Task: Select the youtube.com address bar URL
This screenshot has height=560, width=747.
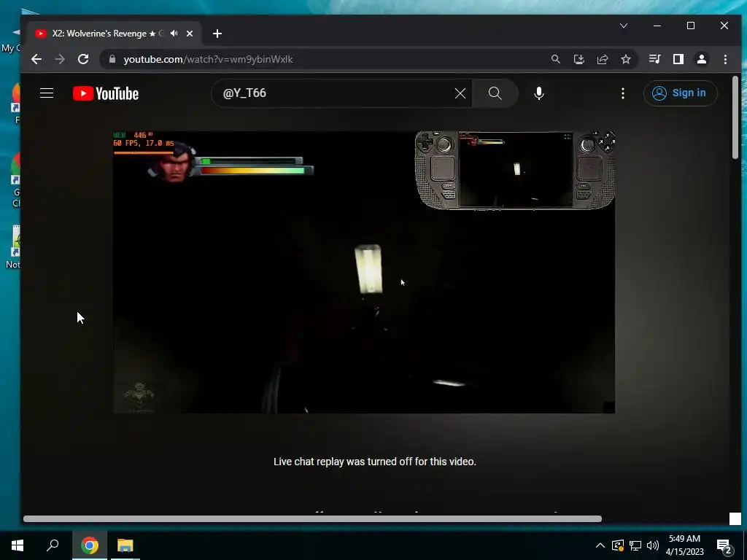Action: tap(208, 60)
